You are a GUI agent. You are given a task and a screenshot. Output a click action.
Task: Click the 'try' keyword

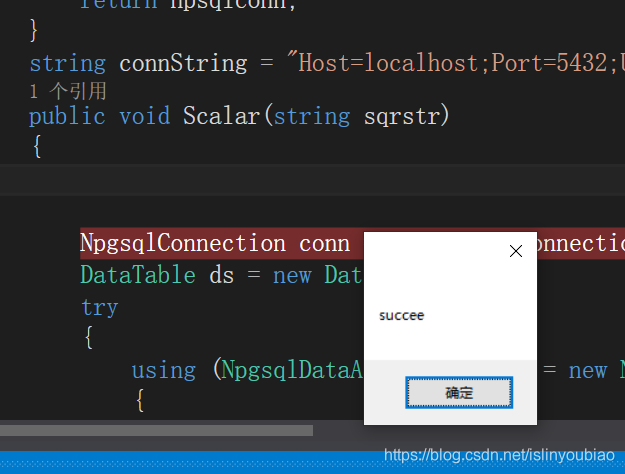(x=100, y=307)
